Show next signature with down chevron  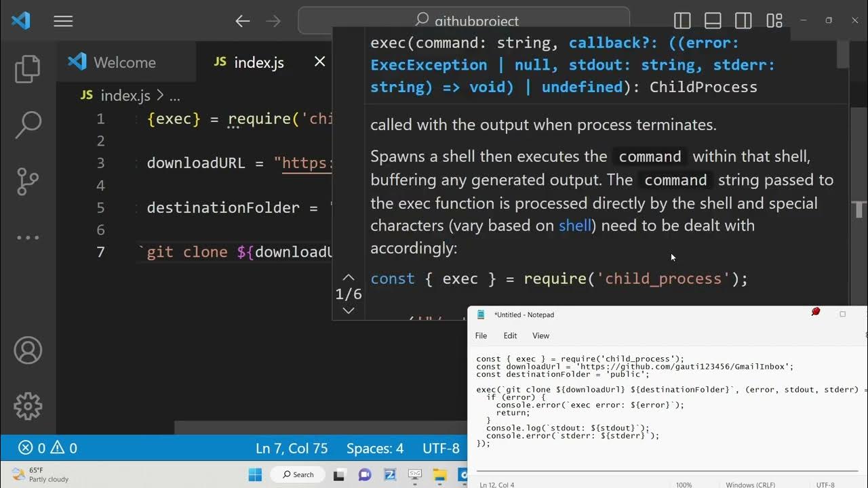pos(349,310)
